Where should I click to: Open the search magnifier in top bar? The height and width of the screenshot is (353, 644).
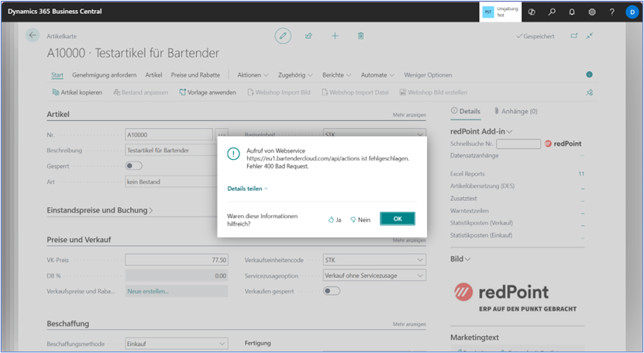click(x=552, y=12)
